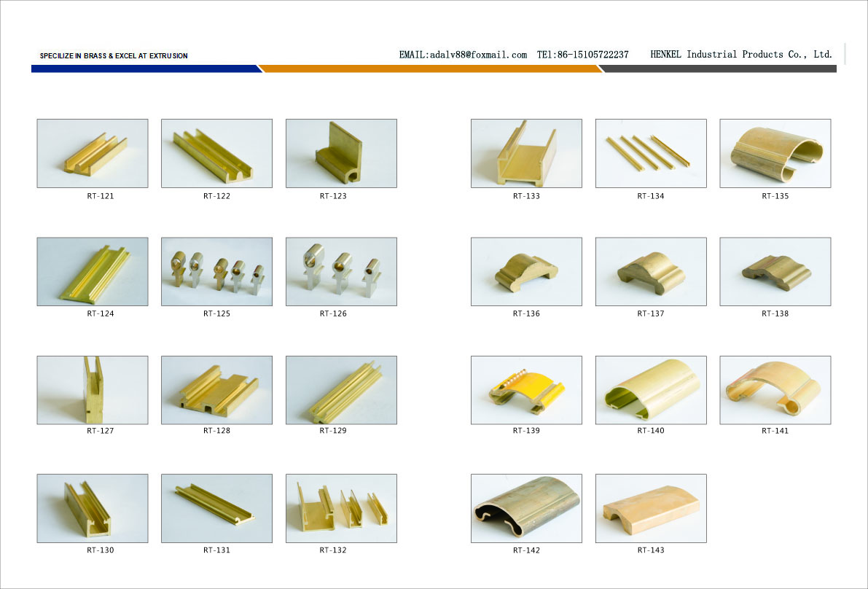Screen dimensions: 868x589
Task: Select the RT-131 thin brass strip image
Action: point(217,508)
